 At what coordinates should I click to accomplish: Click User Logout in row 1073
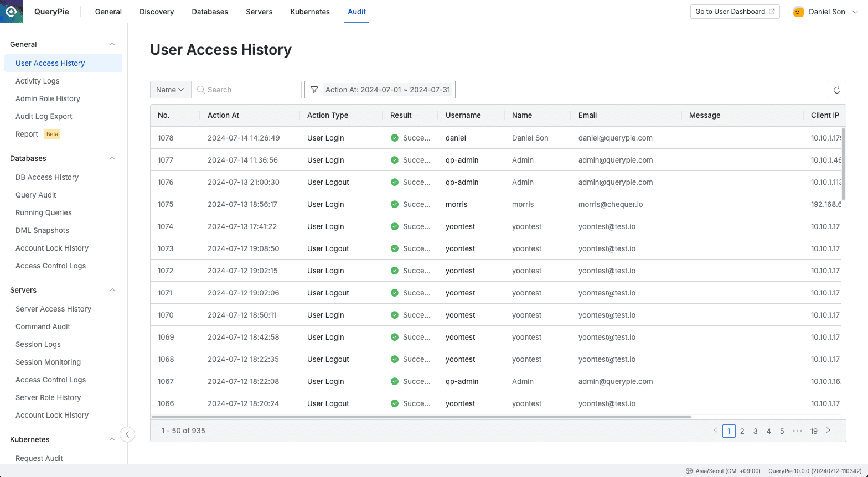point(328,248)
